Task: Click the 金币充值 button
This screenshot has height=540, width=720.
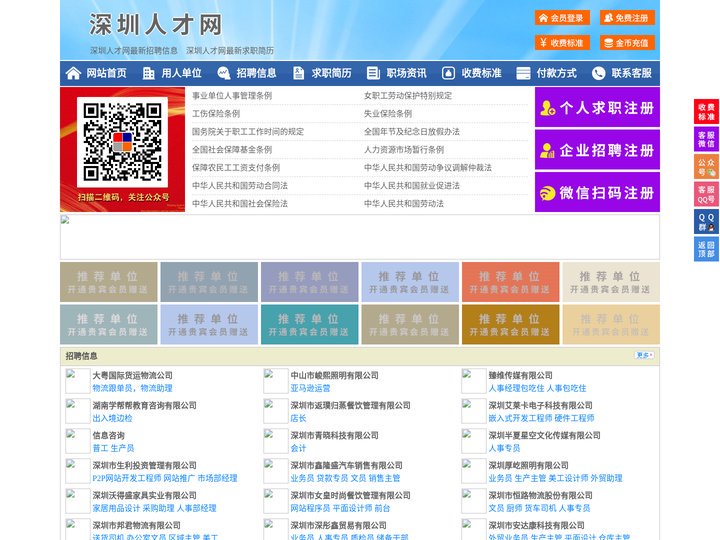Action: [627, 43]
